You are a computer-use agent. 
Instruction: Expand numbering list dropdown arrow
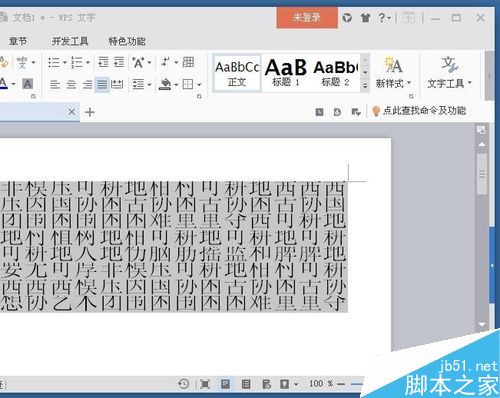tap(88, 62)
